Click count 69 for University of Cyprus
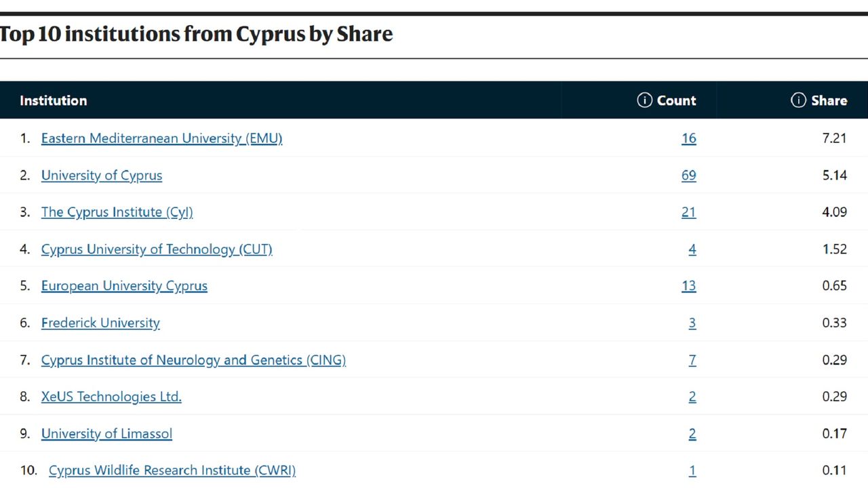The width and height of the screenshot is (868, 488). point(689,175)
